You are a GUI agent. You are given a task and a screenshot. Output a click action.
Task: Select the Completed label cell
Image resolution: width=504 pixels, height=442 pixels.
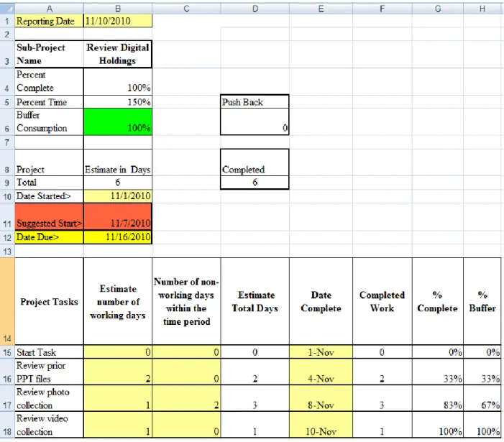pos(255,162)
